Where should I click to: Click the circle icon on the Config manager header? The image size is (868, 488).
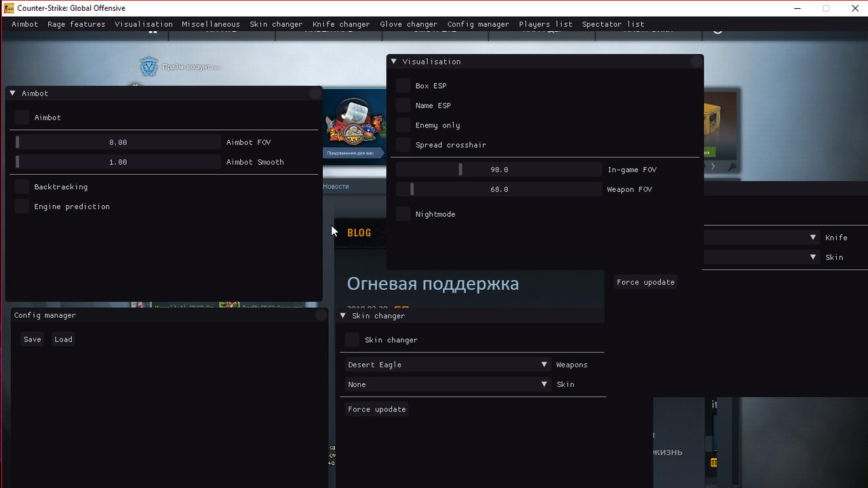(319, 314)
